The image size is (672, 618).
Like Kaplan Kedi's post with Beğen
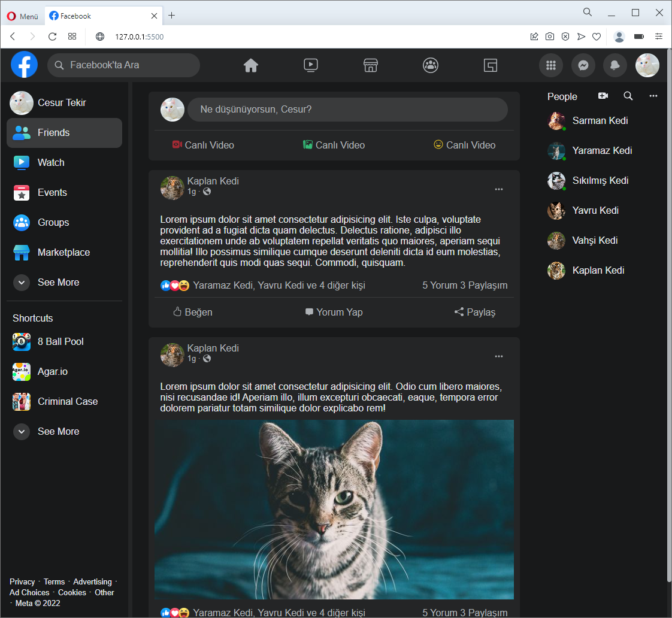pyautogui.click(x=192, y=312)
